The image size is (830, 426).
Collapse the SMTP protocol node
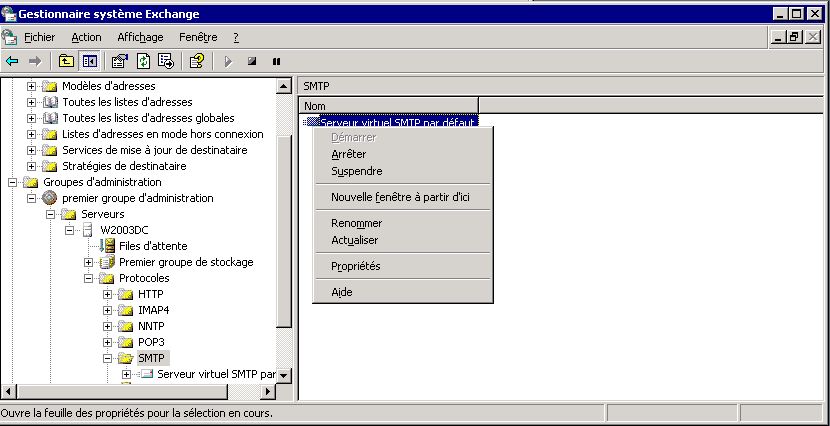(107, 358)
